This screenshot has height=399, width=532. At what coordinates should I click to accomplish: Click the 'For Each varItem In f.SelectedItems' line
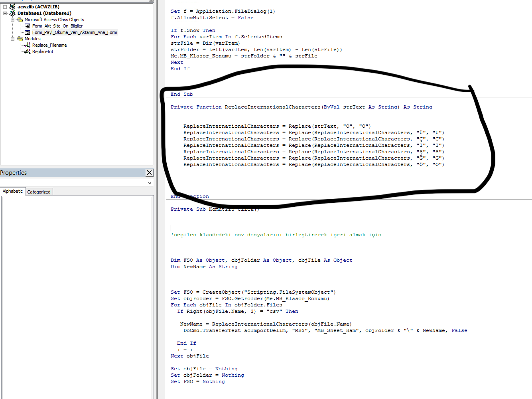[x=227, y=37]
